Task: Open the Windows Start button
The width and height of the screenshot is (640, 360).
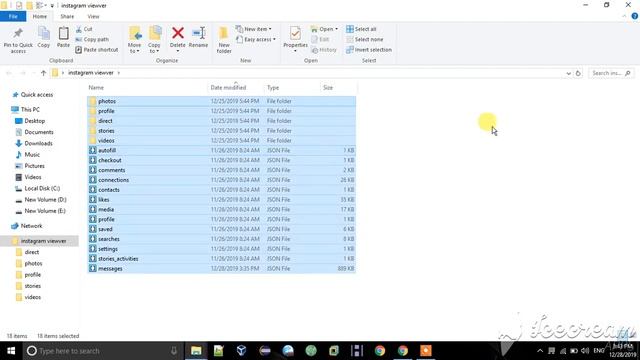Action: click(x=11, y=351)
